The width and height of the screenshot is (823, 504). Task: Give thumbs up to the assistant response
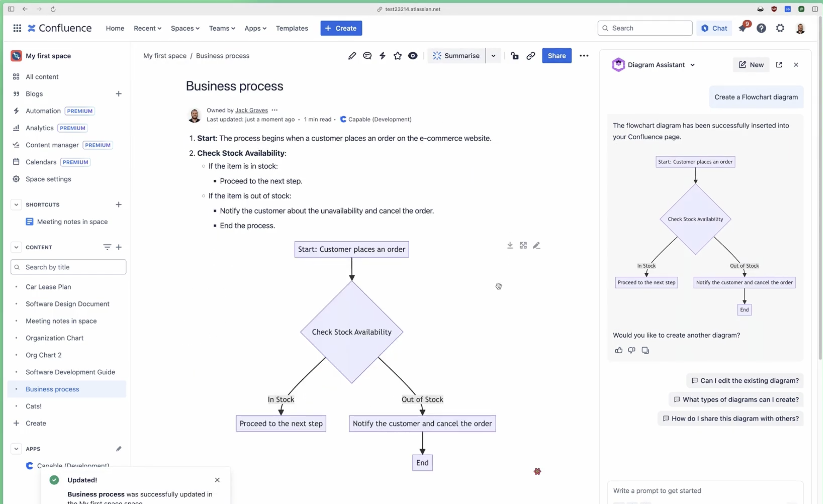point(619,350)
